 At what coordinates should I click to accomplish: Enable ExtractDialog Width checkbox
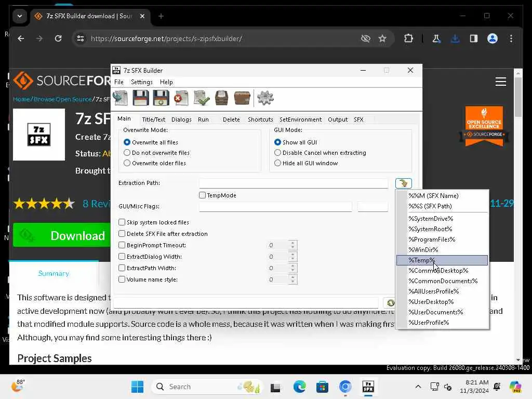pyautogui.click(x=122, y=257)
